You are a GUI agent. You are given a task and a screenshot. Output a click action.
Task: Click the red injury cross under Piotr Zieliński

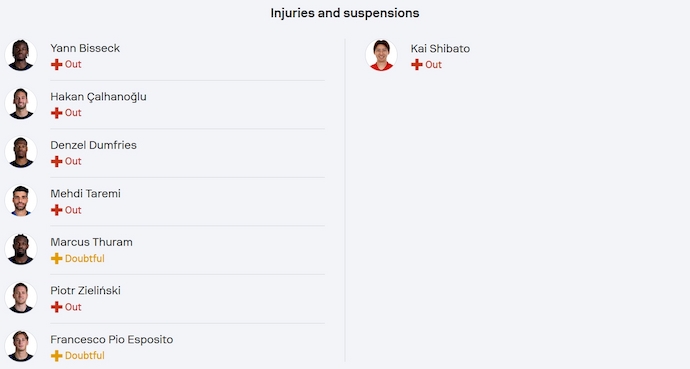[x=56, y=307]
